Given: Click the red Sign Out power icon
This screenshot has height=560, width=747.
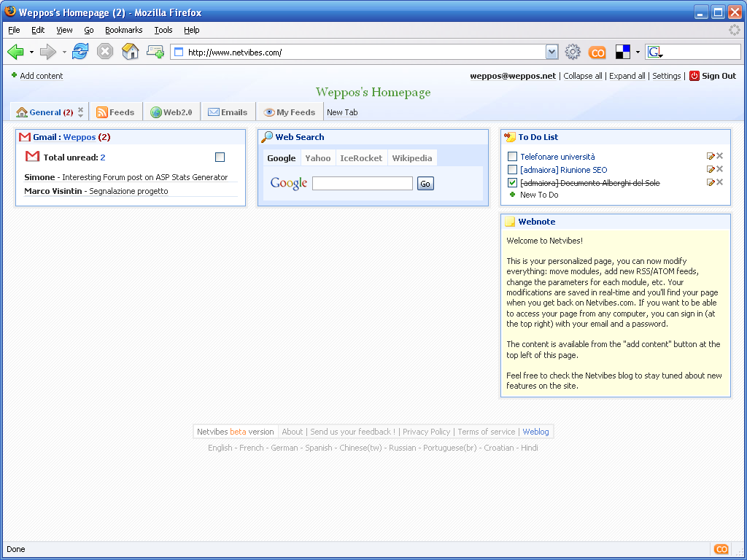Looking at the screenshot, I should click(694, 76).
